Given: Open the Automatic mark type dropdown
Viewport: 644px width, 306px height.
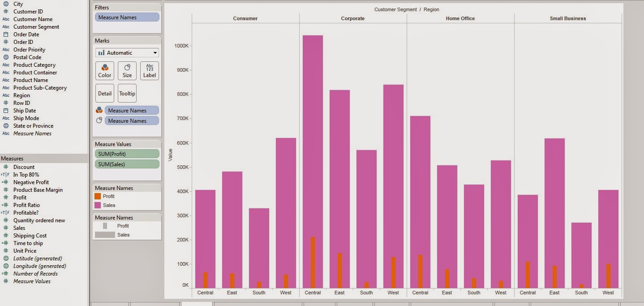Looking at the screenshot, I should [127, 52].
